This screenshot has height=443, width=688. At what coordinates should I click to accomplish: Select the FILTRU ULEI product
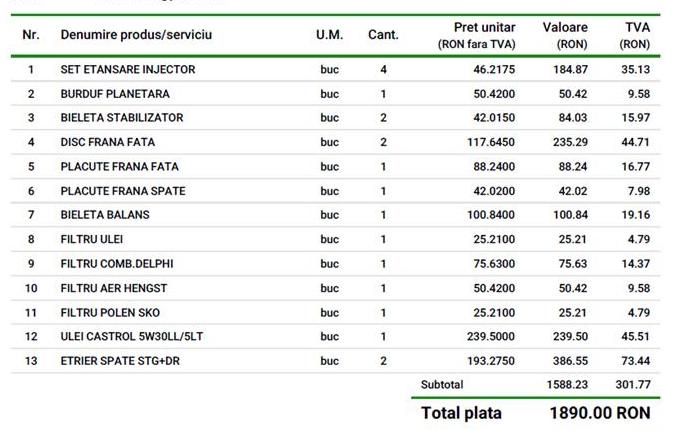pyautogui.click(x=91, y=240)
